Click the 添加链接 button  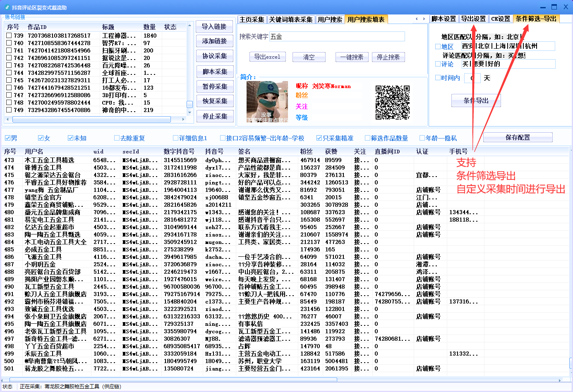(x=214, y=41)
